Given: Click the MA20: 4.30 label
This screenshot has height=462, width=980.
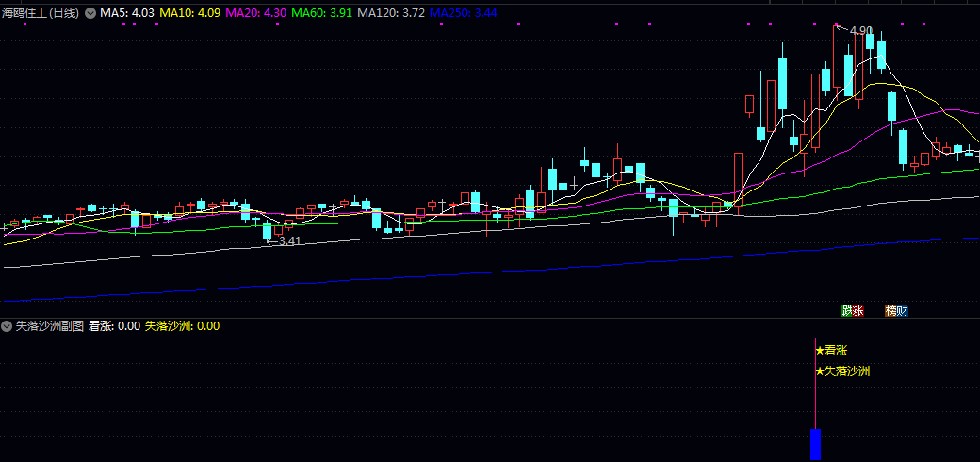Looking at the screenshot, I should tap(256, 12).
